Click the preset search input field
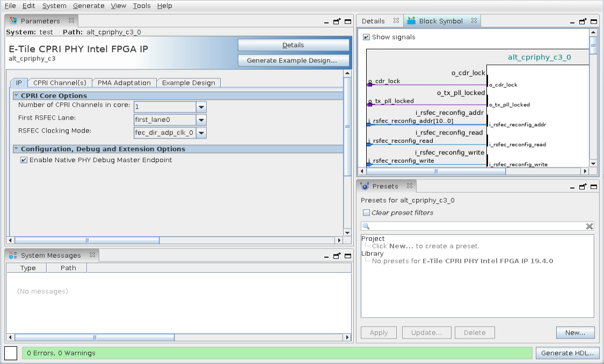Viewport: 604px width, 364px height. pyautogui.click(x=478, y=227)
